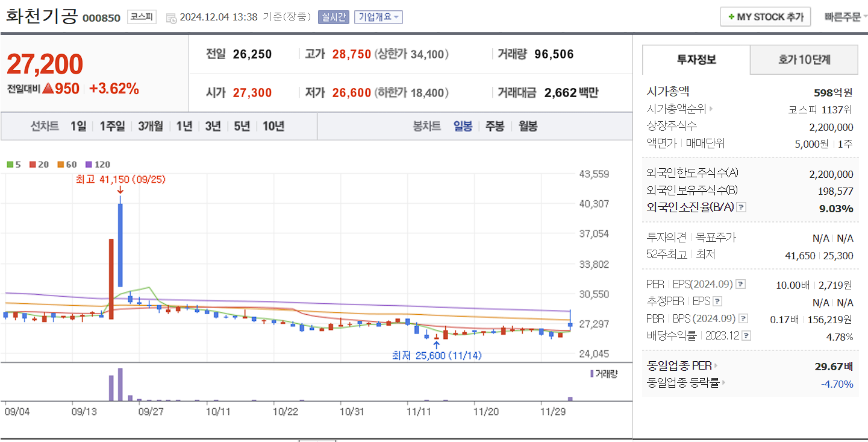Click the help icon beside PBR BPS (2024.09)
Image resolution: width=868 pixels, height=442 pixels.
(744, 318)
